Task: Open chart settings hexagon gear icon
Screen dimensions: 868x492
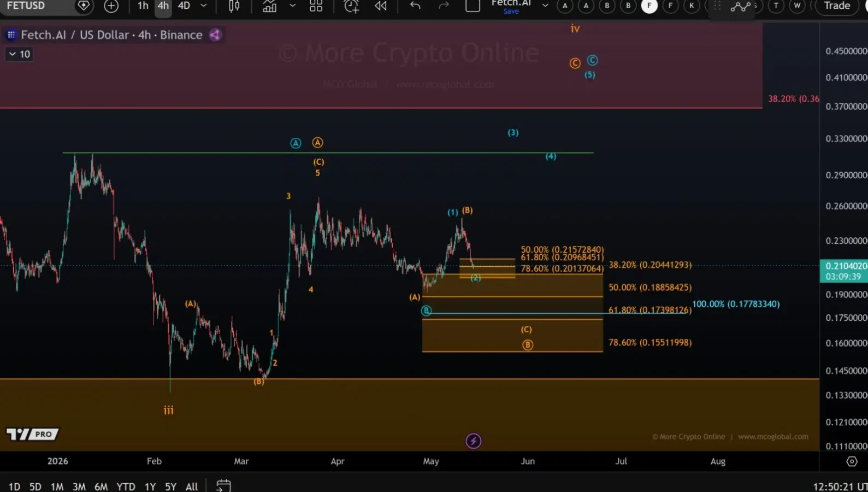Action: point(852,461)
